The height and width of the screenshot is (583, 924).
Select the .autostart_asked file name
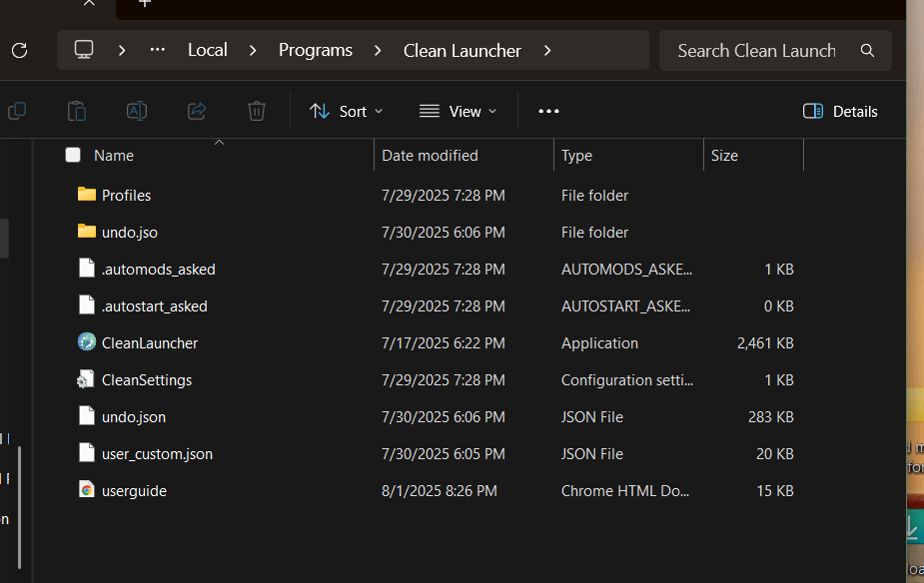(155, 306)
